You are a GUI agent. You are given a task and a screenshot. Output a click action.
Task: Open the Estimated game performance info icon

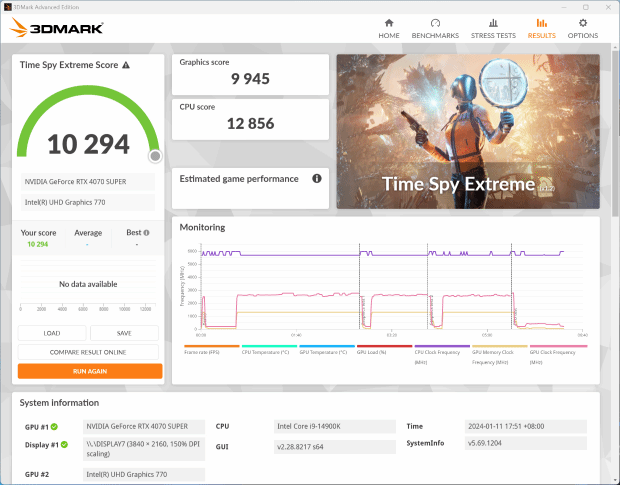(317, 179)
